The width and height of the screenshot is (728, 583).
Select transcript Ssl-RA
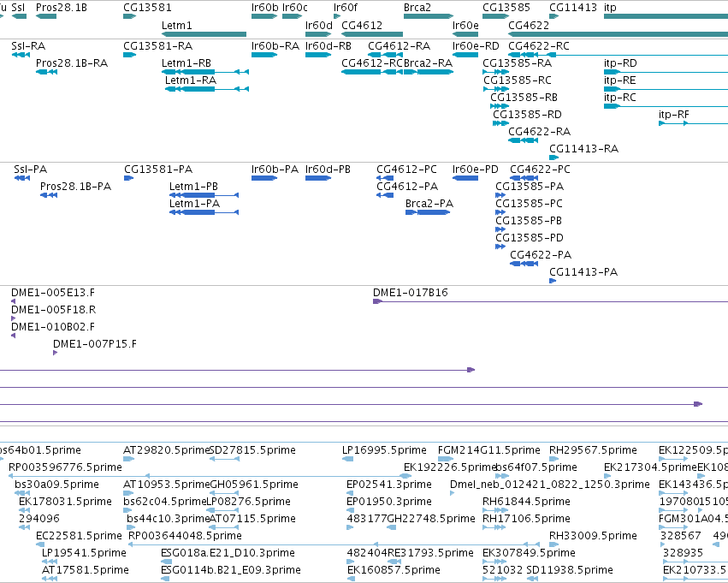[28, 46]
